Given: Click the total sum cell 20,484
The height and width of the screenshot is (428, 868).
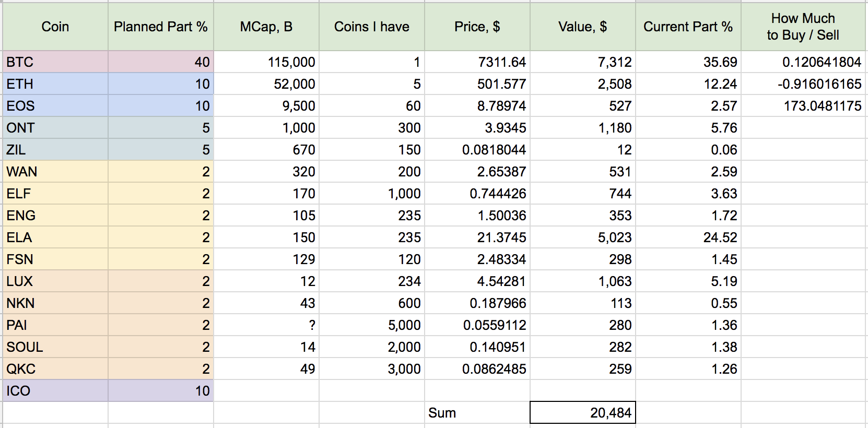Looking at the screenshot, I should [x=583, y=413].
